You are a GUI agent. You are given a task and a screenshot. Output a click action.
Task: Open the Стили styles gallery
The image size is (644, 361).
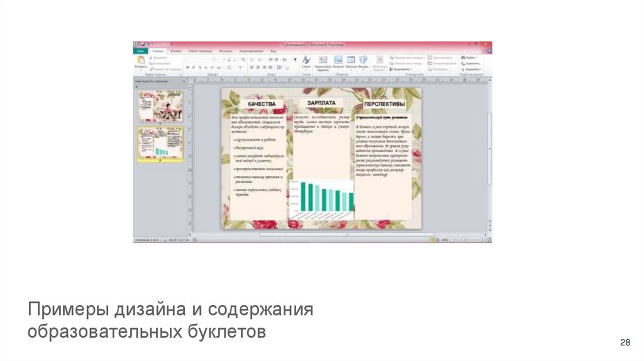tap(306, 62)
